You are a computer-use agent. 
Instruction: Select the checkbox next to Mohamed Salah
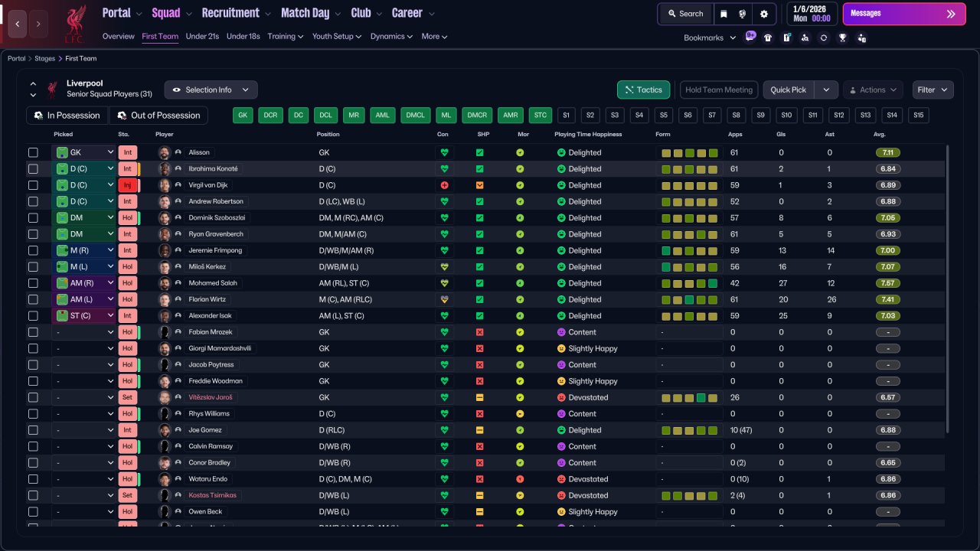pyautogui.click(x=33, y=283)
